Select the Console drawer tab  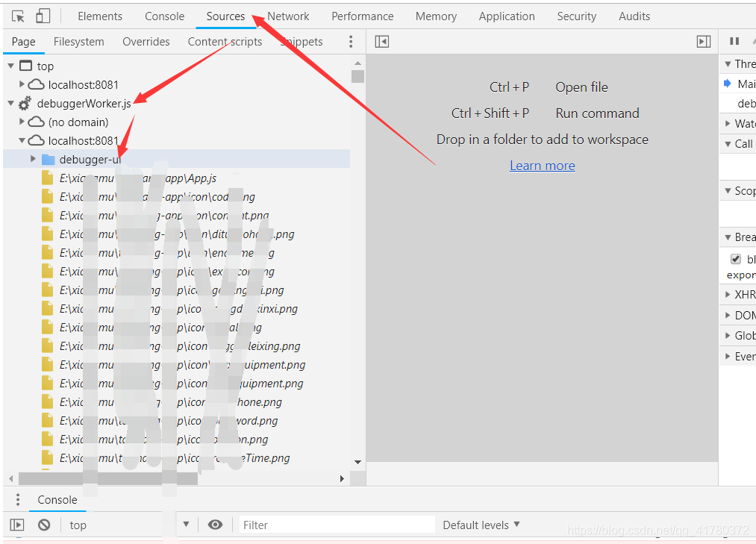[57, 500]
